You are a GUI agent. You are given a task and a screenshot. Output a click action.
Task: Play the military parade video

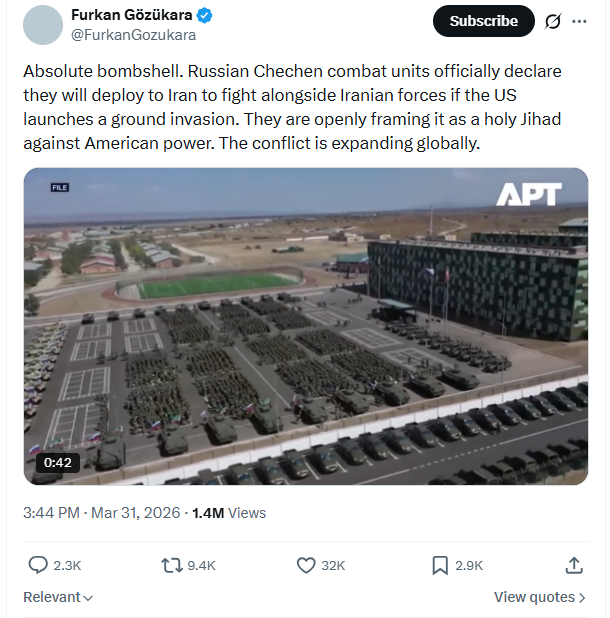(306, 326)
